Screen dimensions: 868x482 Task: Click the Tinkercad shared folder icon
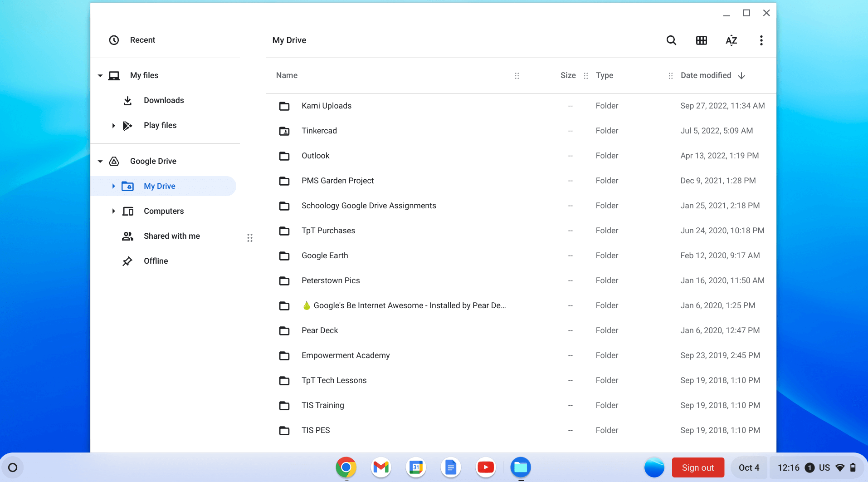point(284,131)
